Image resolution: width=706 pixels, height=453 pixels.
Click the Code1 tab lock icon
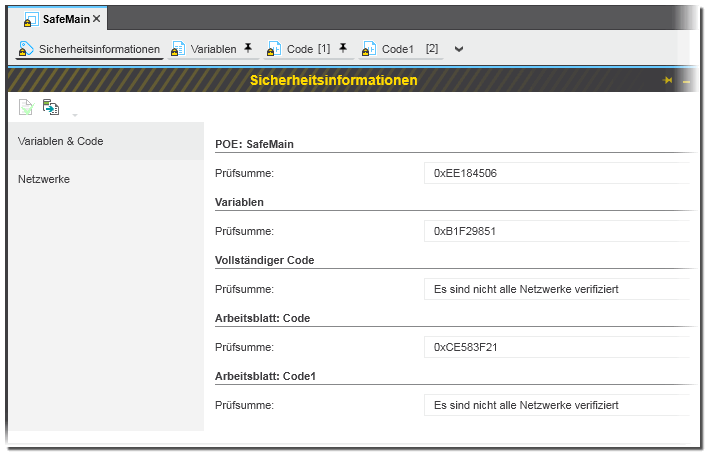[369, 49]
